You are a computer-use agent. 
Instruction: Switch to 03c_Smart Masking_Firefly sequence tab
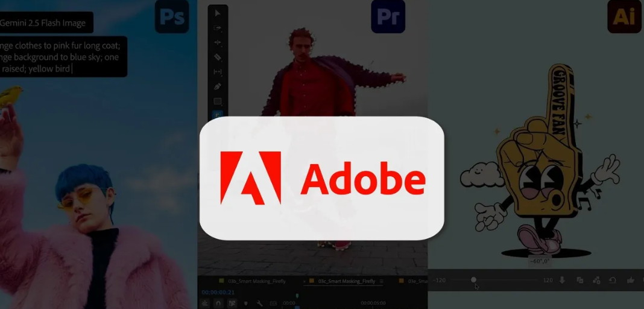[x=347, y=281]
